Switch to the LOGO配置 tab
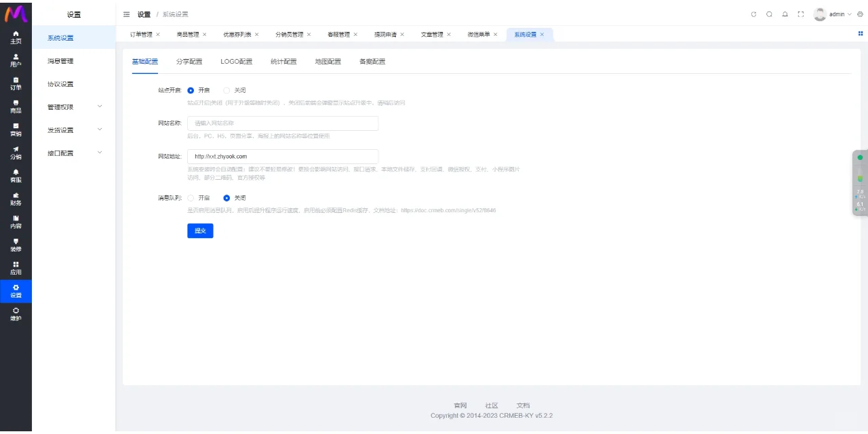The height and width of the screenshot is (434, 868). 236,62
